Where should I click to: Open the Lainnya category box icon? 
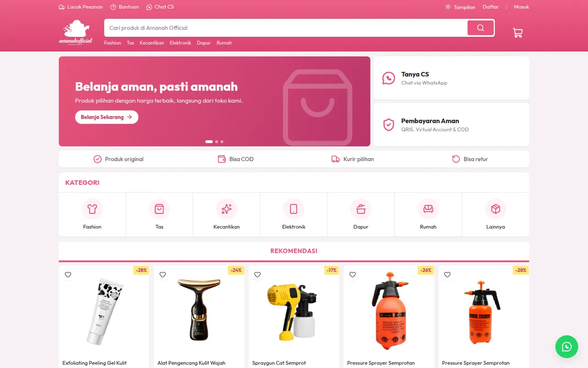[x=495, y=209]
